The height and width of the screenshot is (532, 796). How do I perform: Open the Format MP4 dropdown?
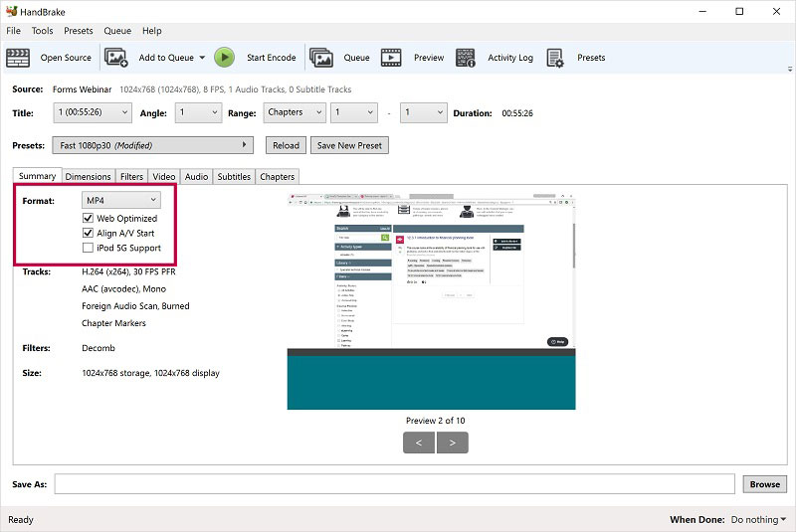click(120, 201)
